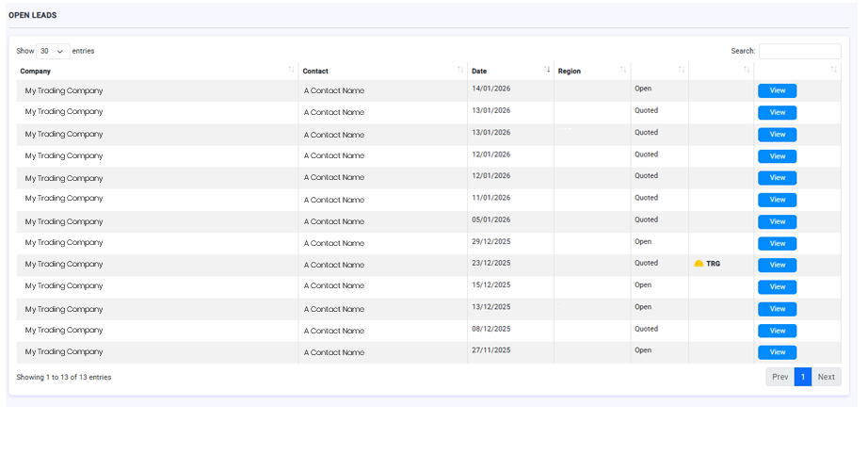Focus the Search input field
Image resolution: width=868 pixels, height=471 pixels.
[x=799, y=51]
